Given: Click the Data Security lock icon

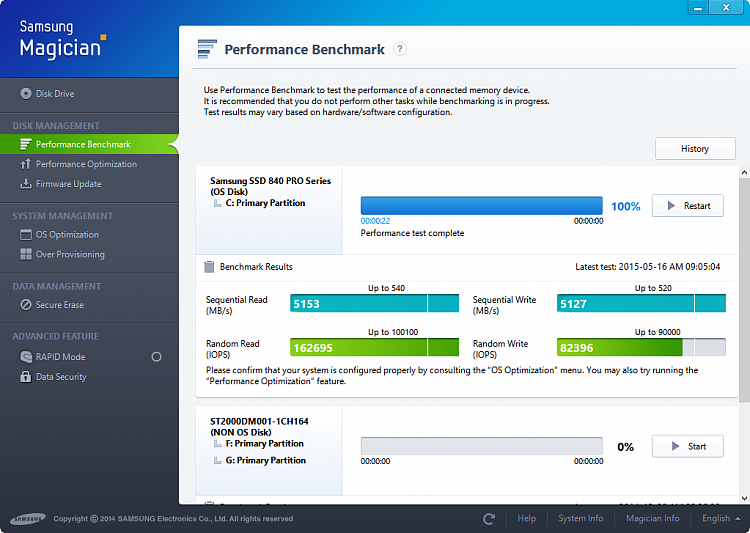Looking at the screenshot, I should tap(26, 377).
